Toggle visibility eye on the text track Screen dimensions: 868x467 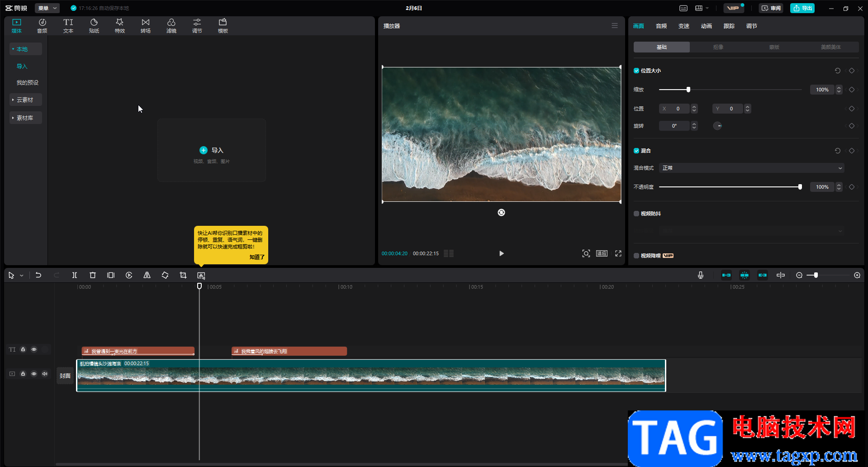[x=34, y=349]
